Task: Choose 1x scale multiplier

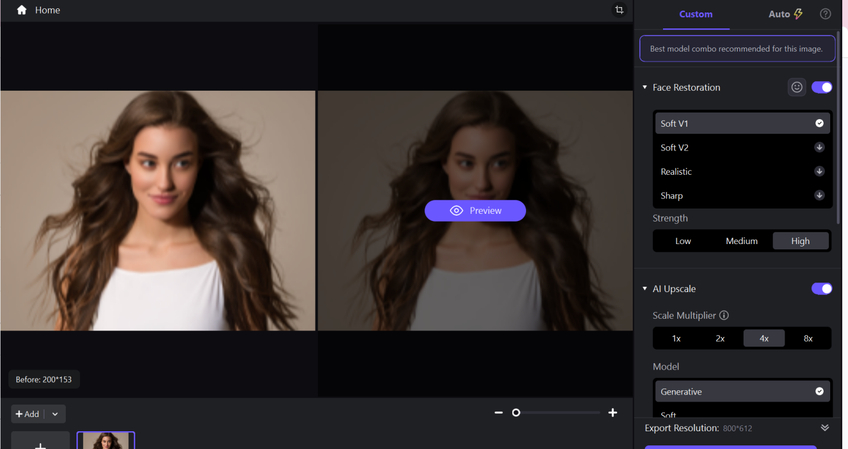Action: 676,338
